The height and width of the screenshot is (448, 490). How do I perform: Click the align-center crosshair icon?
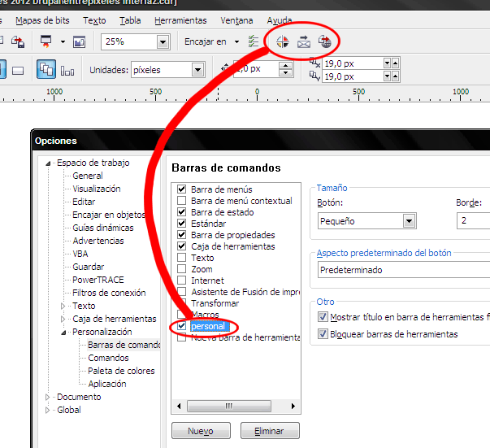283,41
